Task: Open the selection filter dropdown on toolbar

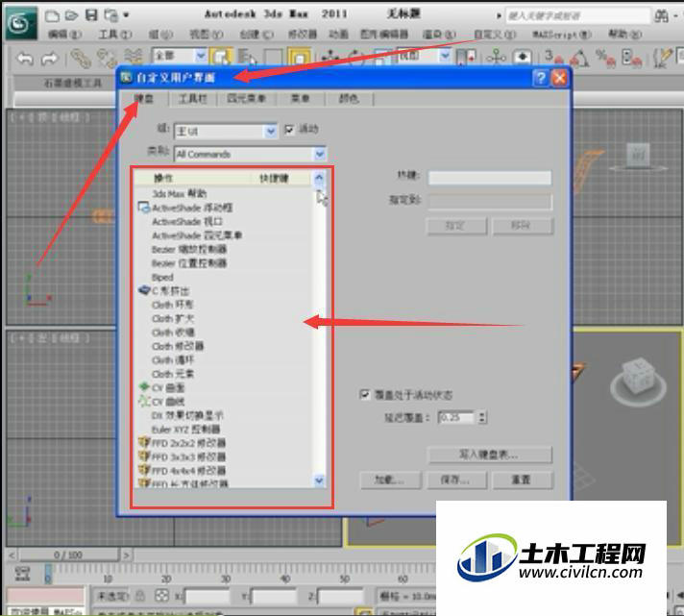Action: point(180,56)
